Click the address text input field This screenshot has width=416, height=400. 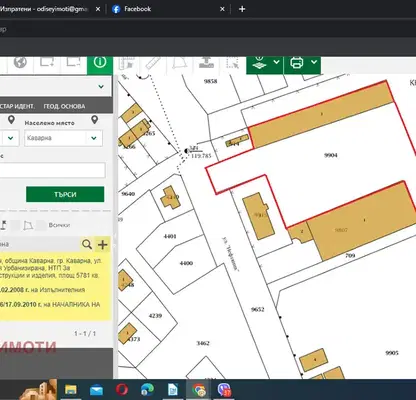point(52,170)
